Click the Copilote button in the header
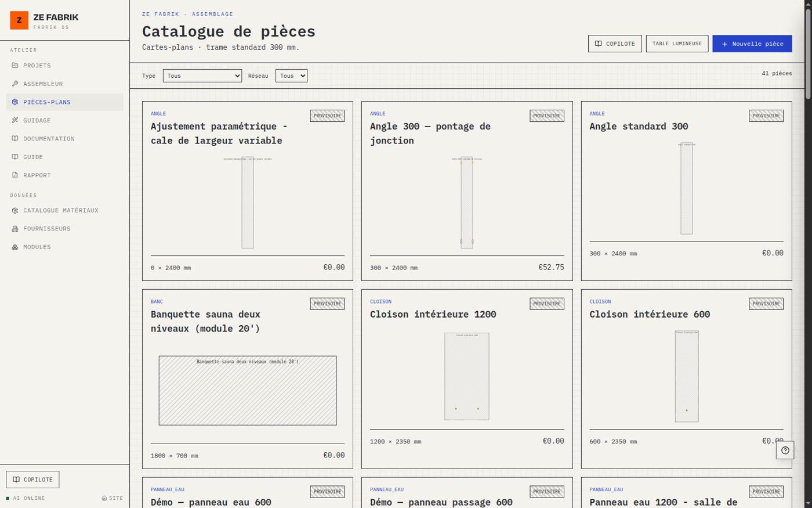 click(x=615, y=44)
